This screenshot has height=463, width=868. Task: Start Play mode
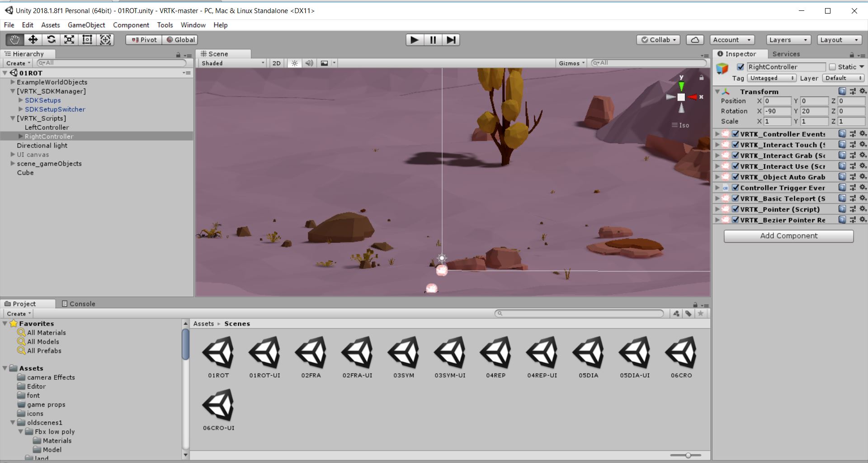(415, 40)
